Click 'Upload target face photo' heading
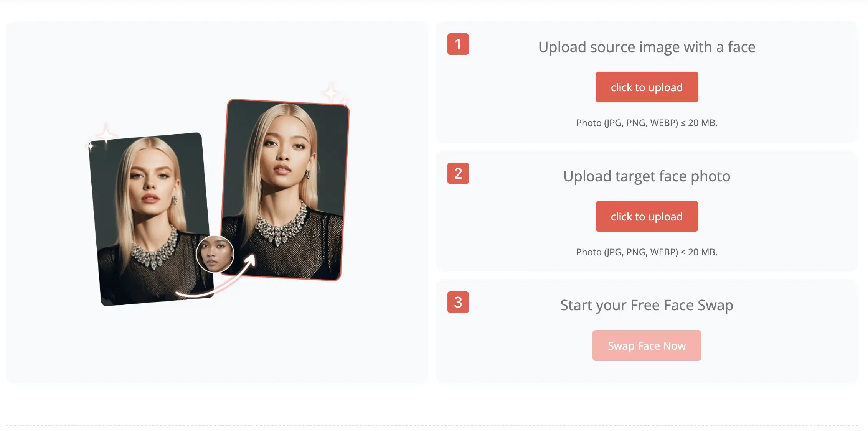Screen dimensions: 868x431 coord(647,176)
